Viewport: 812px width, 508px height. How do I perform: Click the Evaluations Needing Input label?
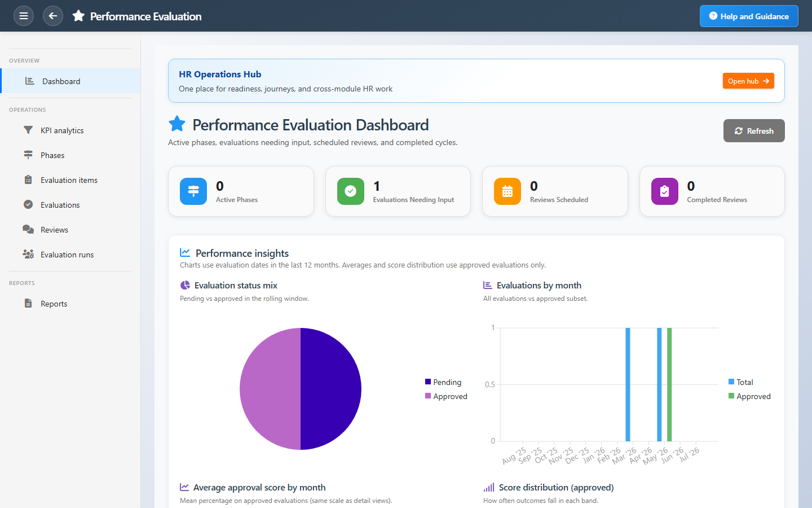click(x=413, y=200)
